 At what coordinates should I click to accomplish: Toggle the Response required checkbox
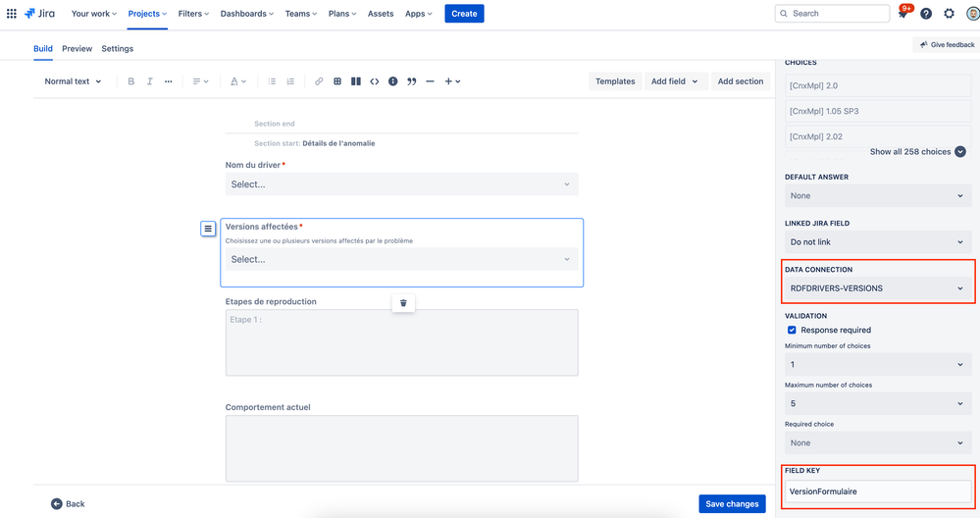(x=792, y=330)
